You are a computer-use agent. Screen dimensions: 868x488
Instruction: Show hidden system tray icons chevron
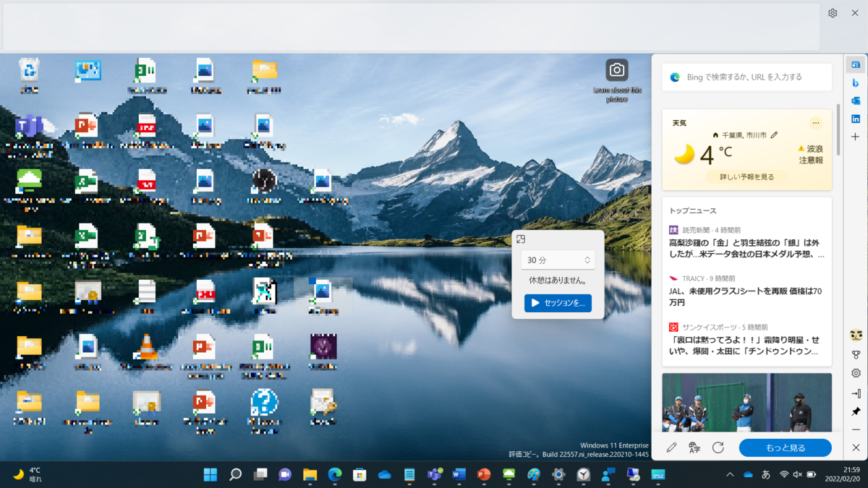(x=730, y=474)
